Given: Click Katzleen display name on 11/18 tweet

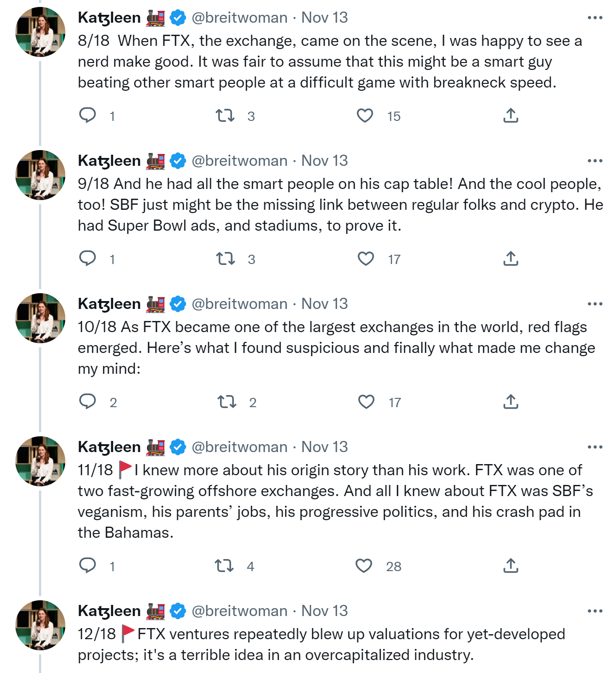Looking at the screenshot, I should [109, 447].
